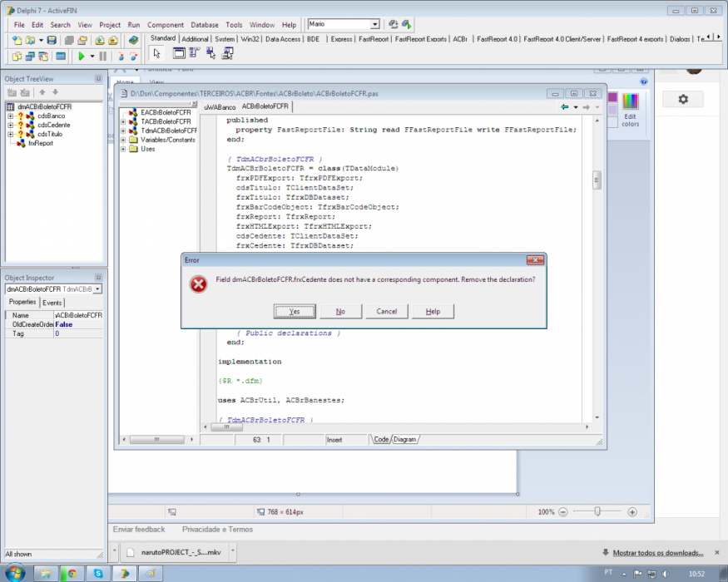
Task: Expand the TACBrBoletoFCFR node in code explorer
Action: click(123, 121)
